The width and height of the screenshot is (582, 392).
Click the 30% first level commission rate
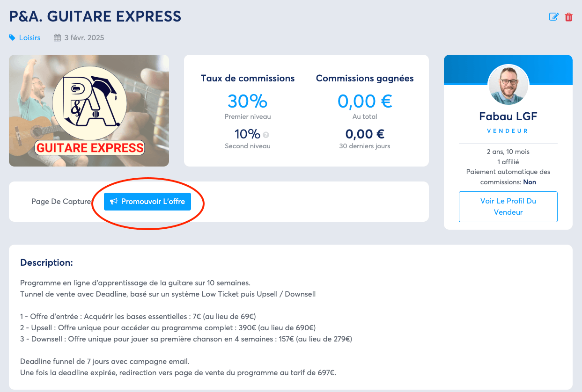248,101
